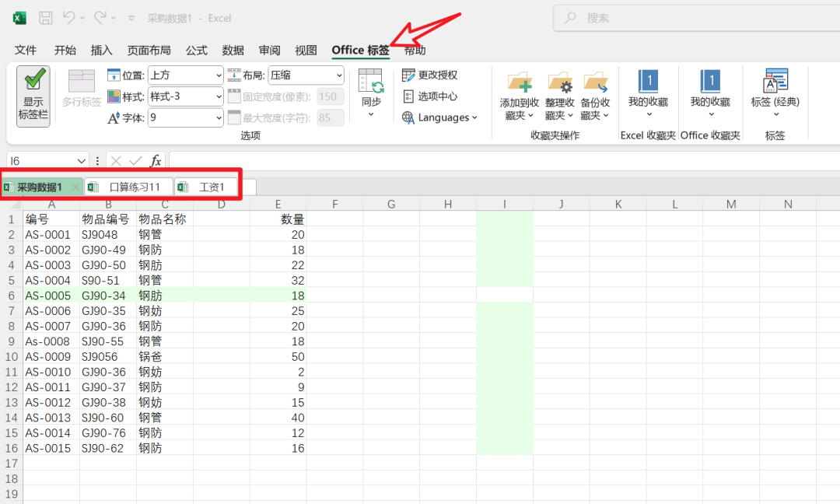Click cell containing AS-0015
Image resolution: width=840 pixels, height=504 pixels.
[51, 448]
